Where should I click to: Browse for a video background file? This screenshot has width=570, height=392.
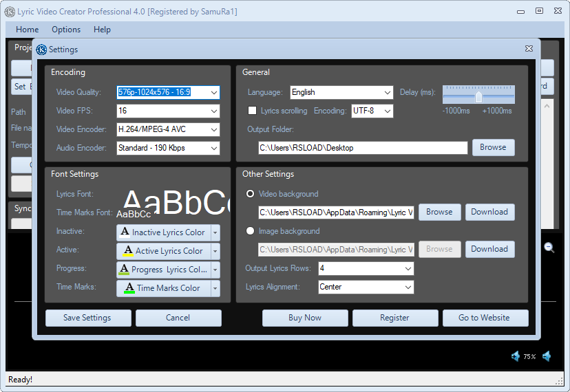(439, 212)
